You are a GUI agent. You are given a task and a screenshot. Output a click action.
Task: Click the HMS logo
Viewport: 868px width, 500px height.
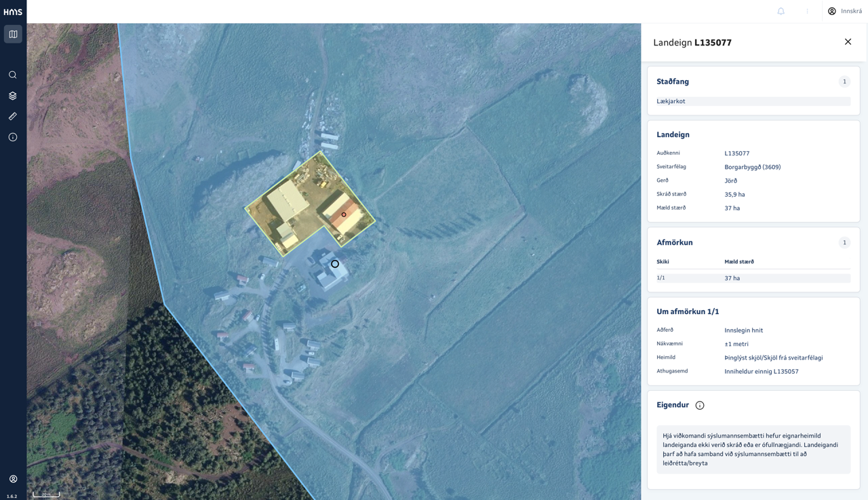(x=13, y=12)
